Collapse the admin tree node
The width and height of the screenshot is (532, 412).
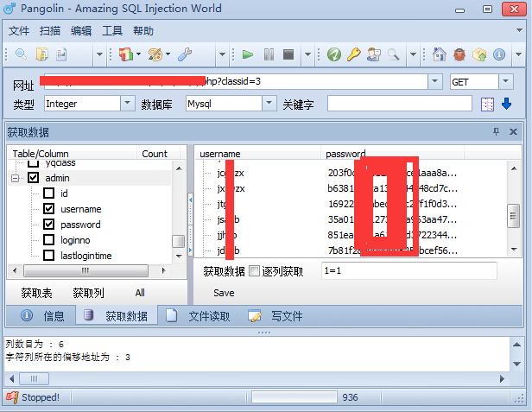pos(16,178)
